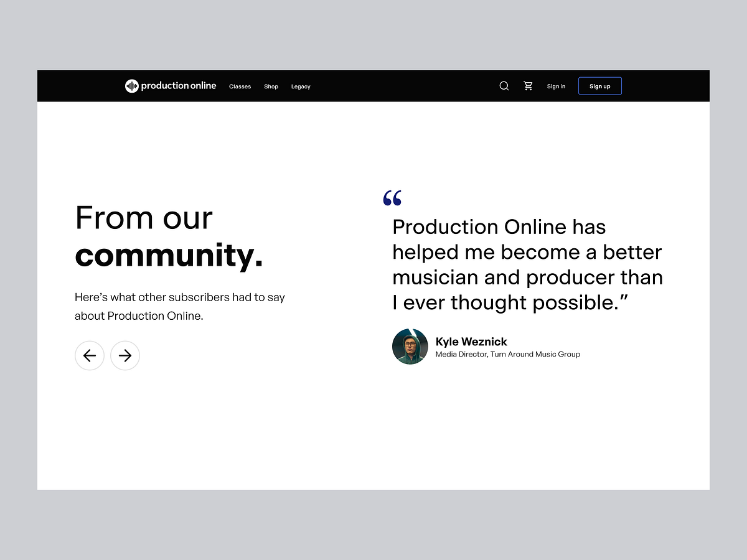Open the Classes menu item

point(240,86)
